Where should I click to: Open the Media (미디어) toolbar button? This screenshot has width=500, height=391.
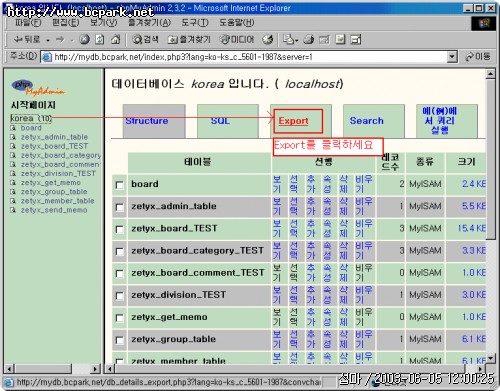pyautogui.click(x=236, y=40)
